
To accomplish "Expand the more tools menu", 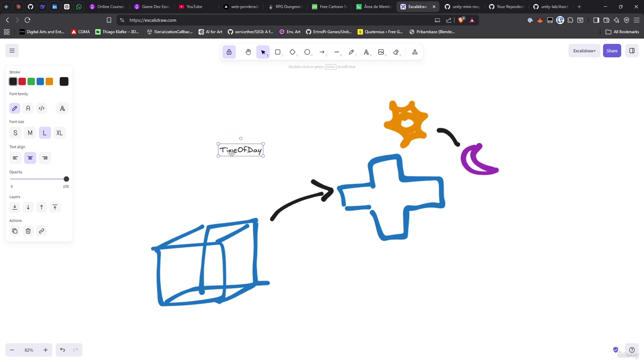I will [x=415, y=52].
